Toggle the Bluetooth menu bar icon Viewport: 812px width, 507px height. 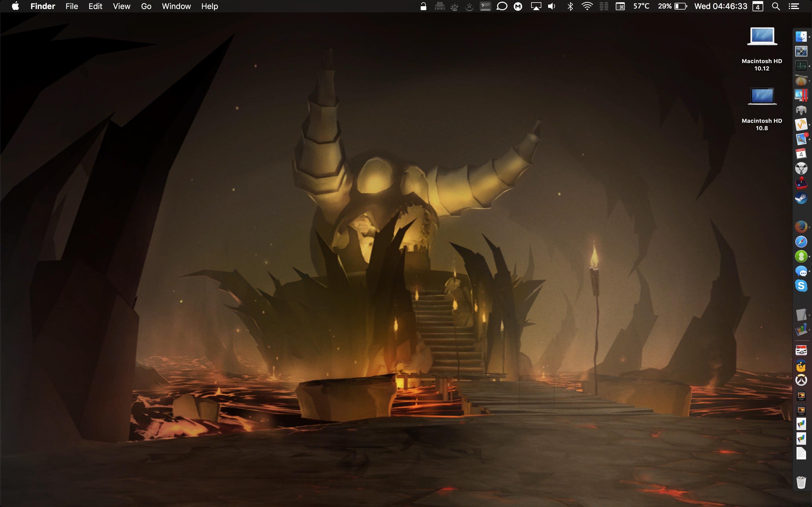point(570,6)
